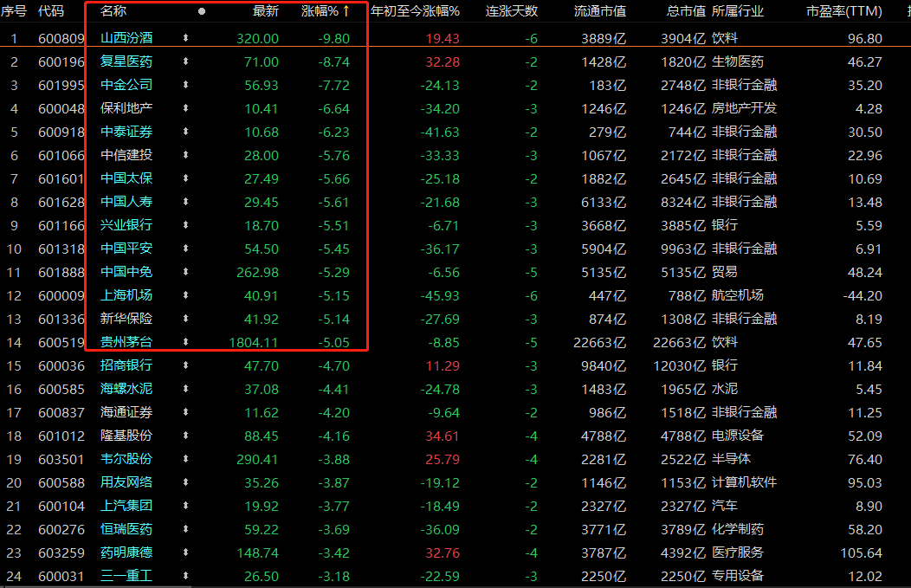
Task: Click the 代码 column header
Action: (x=51, y=11)
